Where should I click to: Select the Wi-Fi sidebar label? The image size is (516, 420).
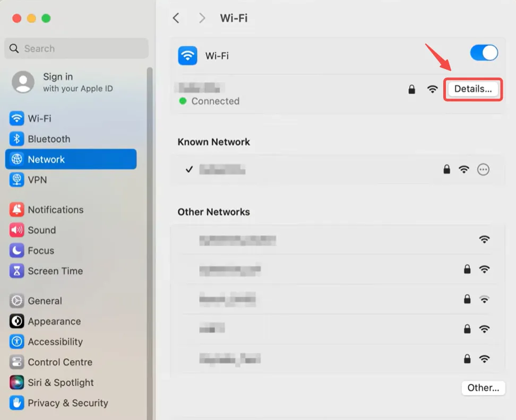click(x=39, y=118)
